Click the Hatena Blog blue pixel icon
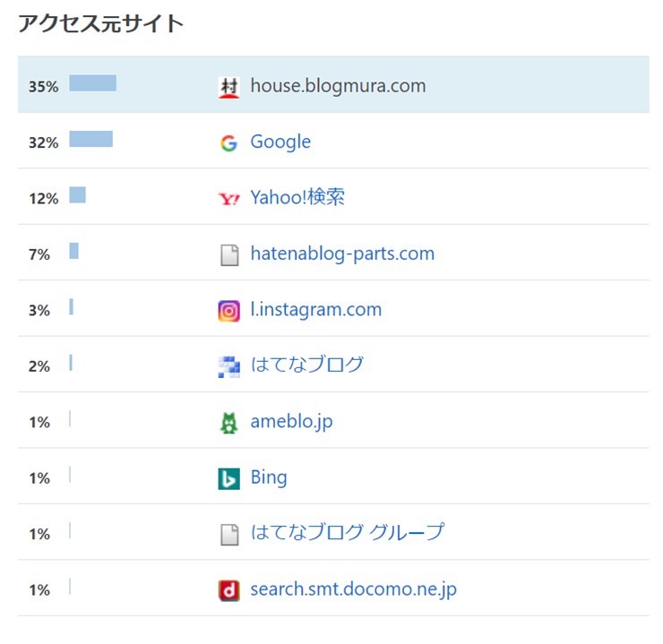The image size is (663, 644). click(229, 366)
